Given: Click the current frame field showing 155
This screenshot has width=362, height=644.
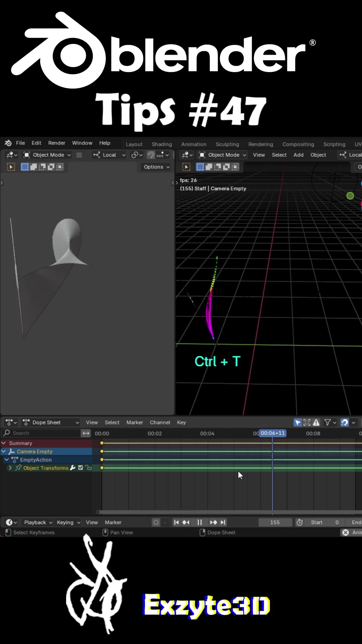Looking at the screenshot, I should (x=275, y=522).
